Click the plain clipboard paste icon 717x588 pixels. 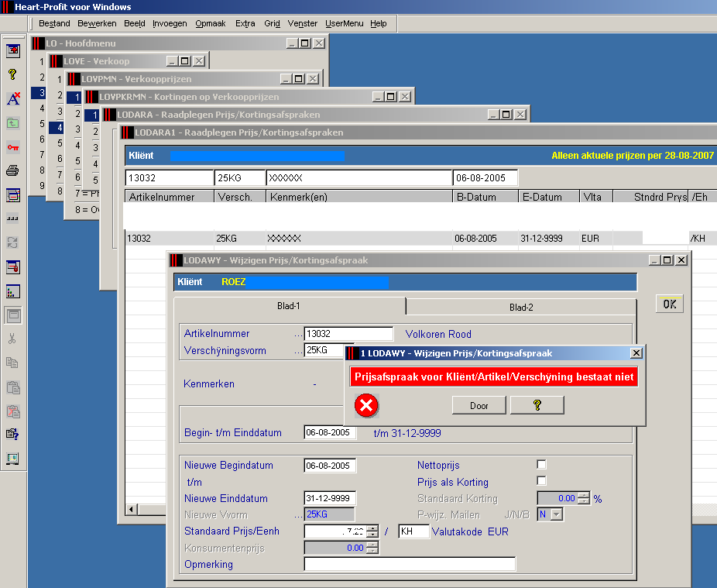click(13, 387)
